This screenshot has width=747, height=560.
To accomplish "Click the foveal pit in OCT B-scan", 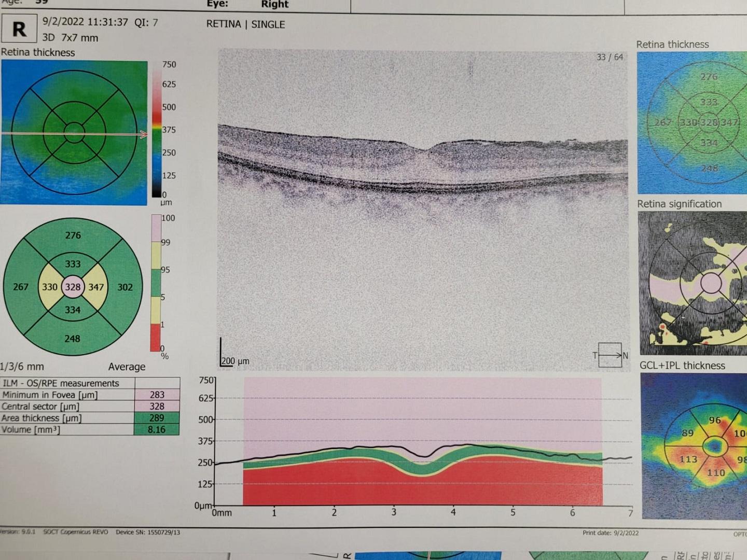I will pos(424,150).
